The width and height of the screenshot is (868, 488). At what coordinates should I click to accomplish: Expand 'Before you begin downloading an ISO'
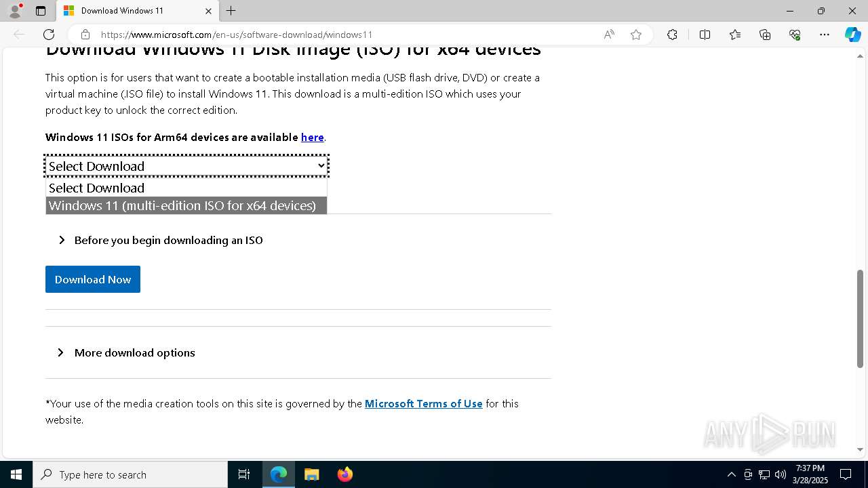(161, 240)
